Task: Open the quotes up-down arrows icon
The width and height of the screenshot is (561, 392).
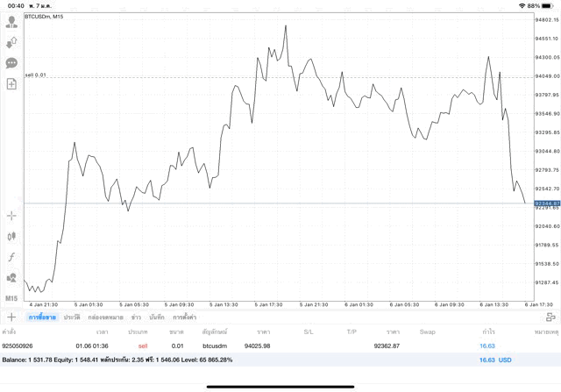Action: [11, 42]
